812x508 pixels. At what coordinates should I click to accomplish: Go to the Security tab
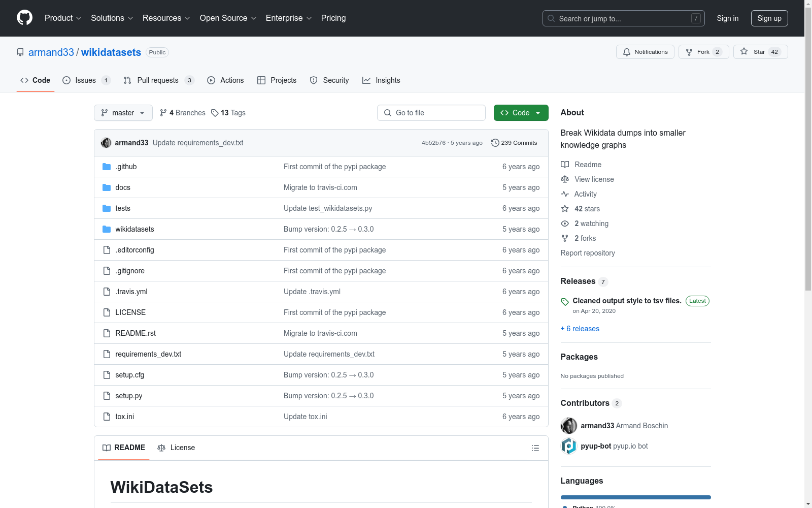pyautogui.click(x=329, y=80)
